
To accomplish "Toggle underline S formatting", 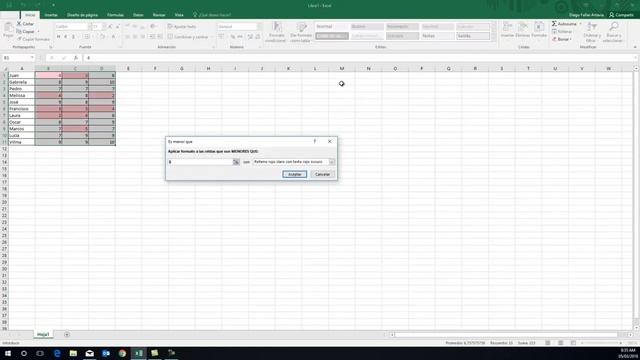I will pyautogui.click(x=73, y=37).
